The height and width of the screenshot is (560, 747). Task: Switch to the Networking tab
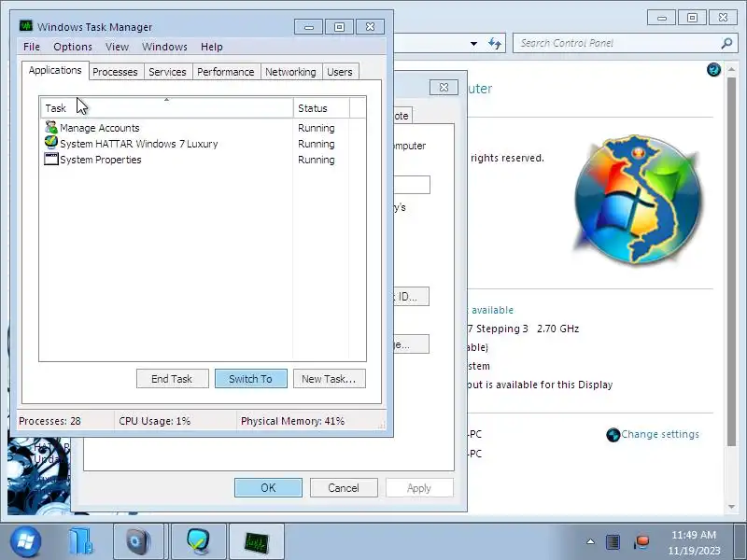pyautogui.click(x=290, y=72)
